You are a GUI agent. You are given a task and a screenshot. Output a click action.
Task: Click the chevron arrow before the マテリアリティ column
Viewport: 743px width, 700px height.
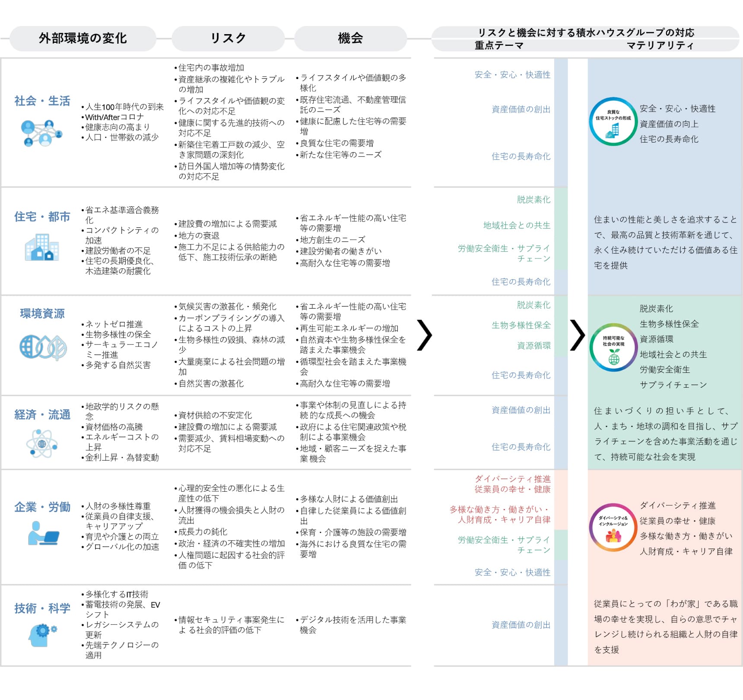click(x=577, y=335)
